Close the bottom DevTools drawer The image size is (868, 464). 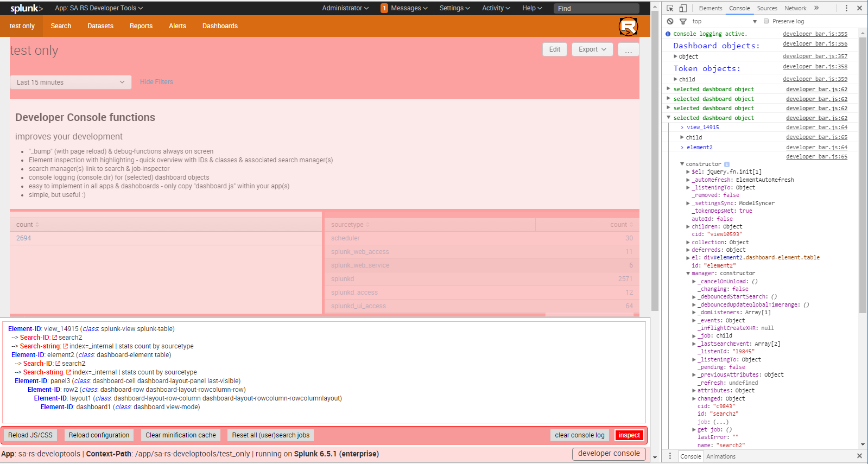859,456
